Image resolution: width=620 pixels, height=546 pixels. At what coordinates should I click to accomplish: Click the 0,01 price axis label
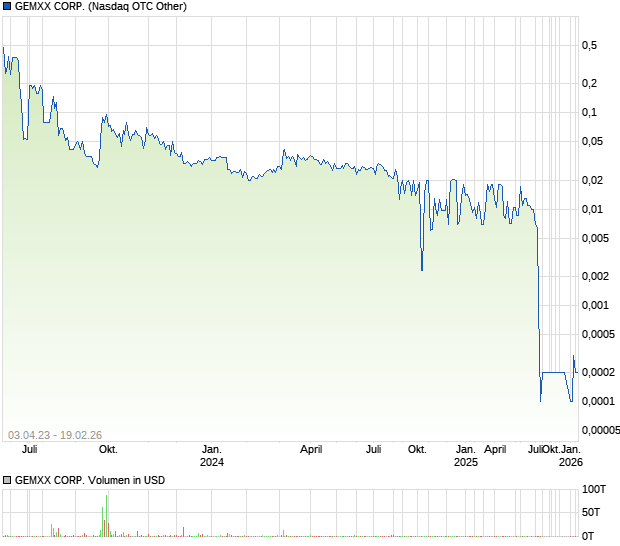coord(592,210)
